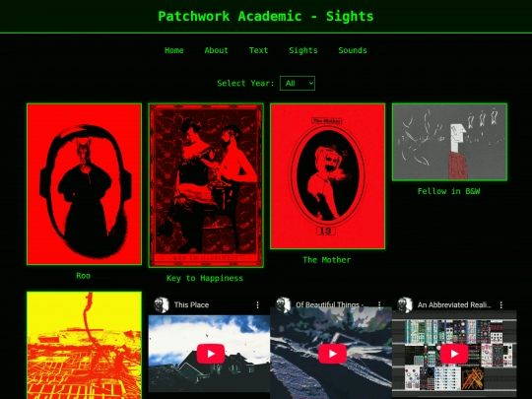Viewport: 532px width, 399px height.
Task: Go to the Home page
Action: (x=174, y=50)
